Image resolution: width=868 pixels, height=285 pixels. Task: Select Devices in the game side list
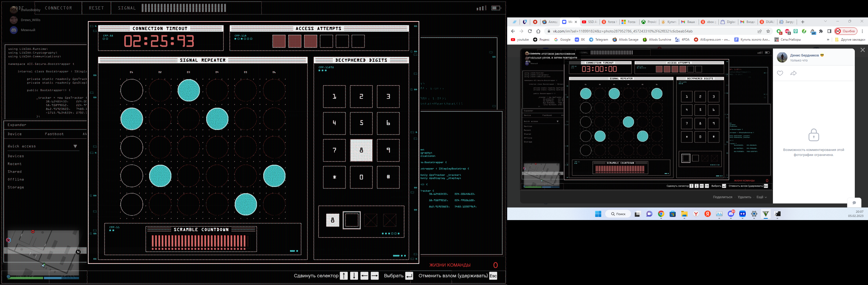click(x=16, y=156)
